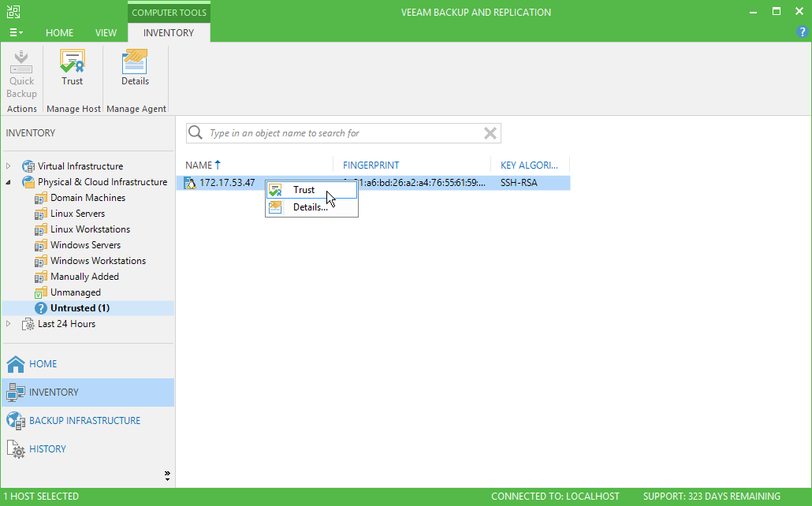Select the INVENTORY ribbon tab

tap(169, 32)
